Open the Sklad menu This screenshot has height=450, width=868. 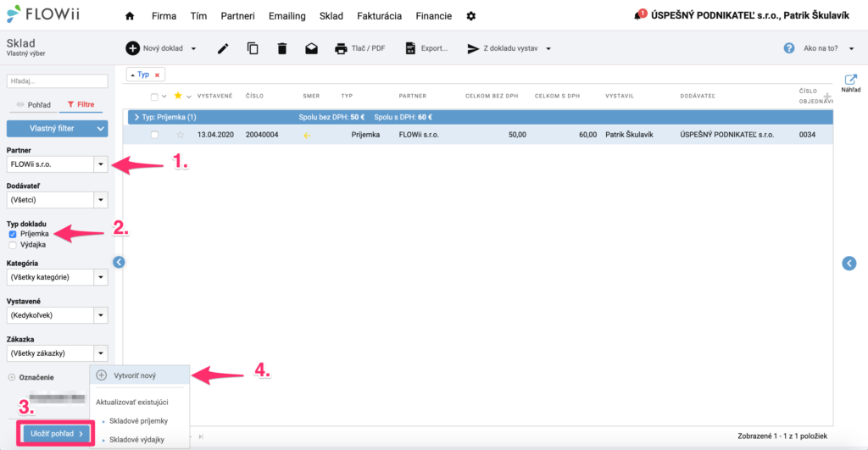(x=331, y=16)
